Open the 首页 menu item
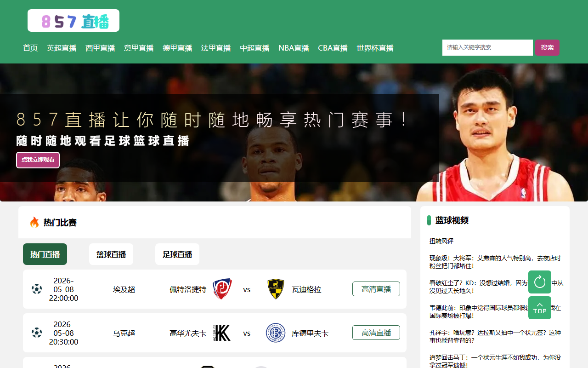 (x=30, y=48)
